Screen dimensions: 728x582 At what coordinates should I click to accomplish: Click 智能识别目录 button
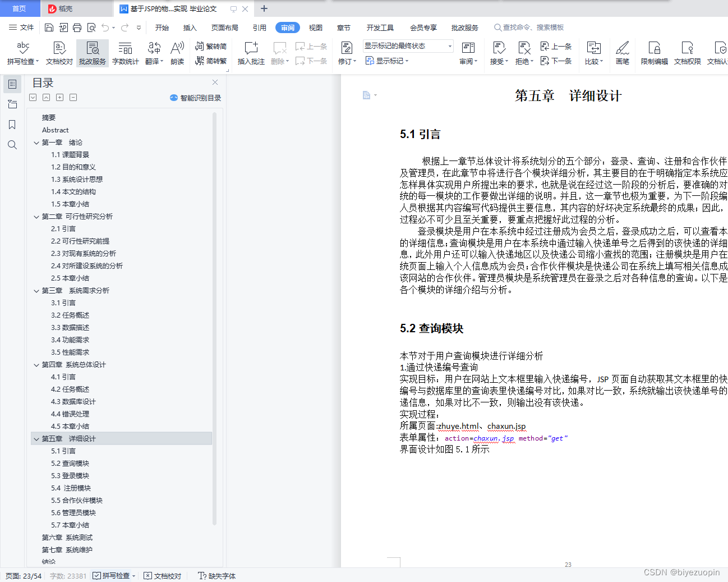195,98
